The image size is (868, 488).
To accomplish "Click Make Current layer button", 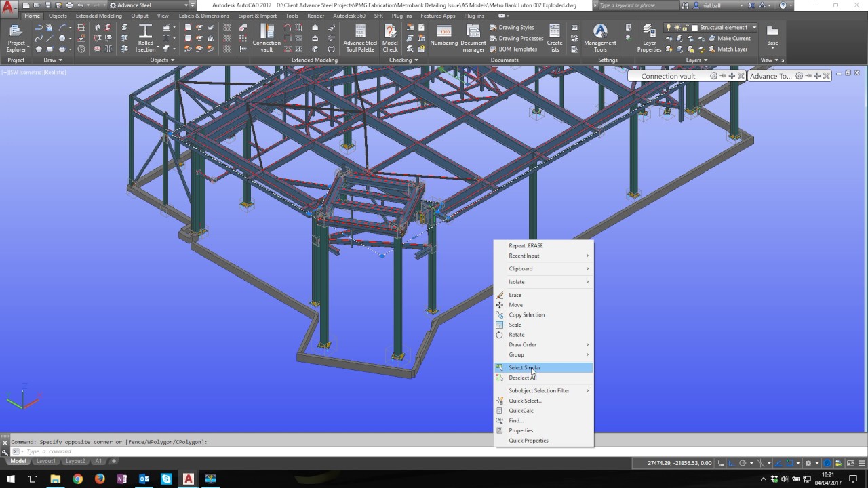I will (728, 39).
